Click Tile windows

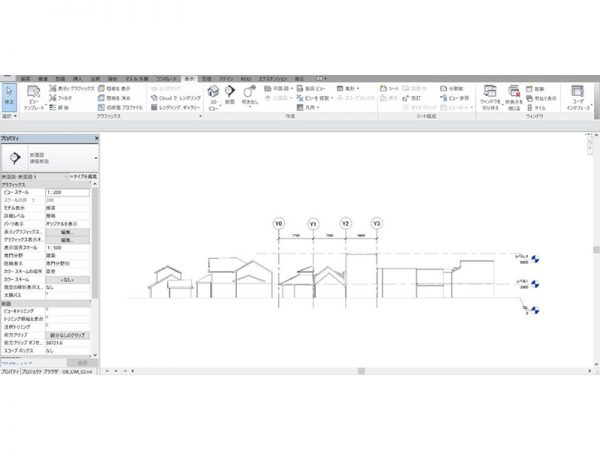pyautogui.click(x=536, y=108)
